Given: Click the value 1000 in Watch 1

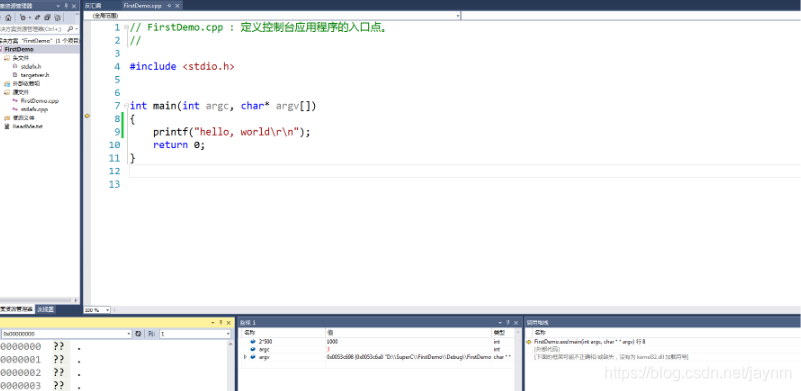Looking at the screenshot, I should [x=332, y=341].
